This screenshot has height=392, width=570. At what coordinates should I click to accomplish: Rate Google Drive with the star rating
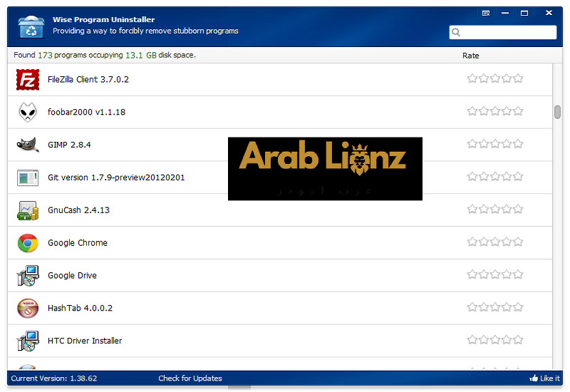coord(495,274)
